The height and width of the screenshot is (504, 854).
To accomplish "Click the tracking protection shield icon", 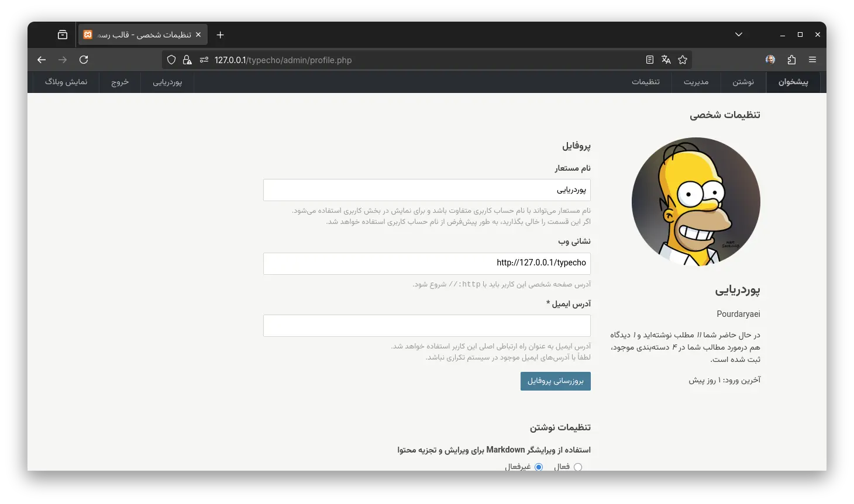I will pos(171,60).
